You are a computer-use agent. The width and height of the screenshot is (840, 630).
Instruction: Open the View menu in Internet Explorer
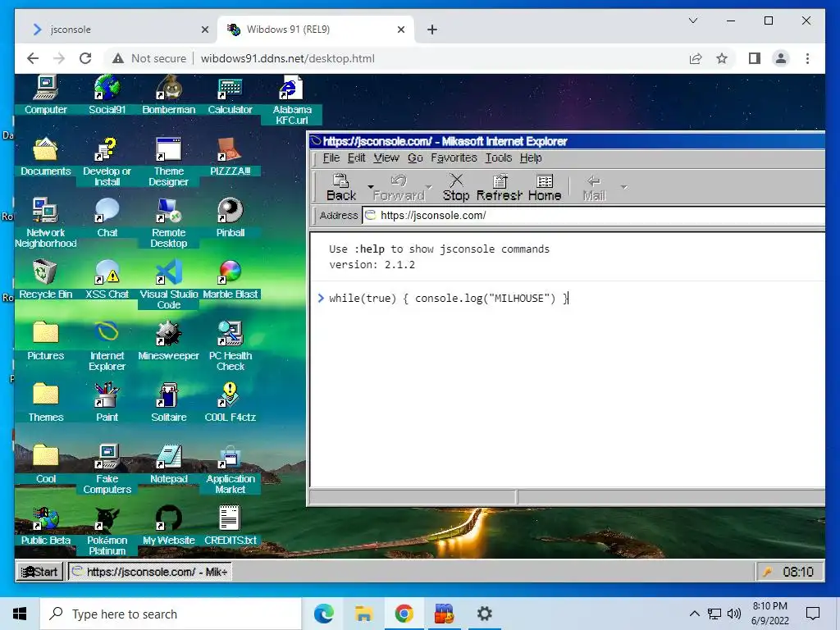pos(386,158)
